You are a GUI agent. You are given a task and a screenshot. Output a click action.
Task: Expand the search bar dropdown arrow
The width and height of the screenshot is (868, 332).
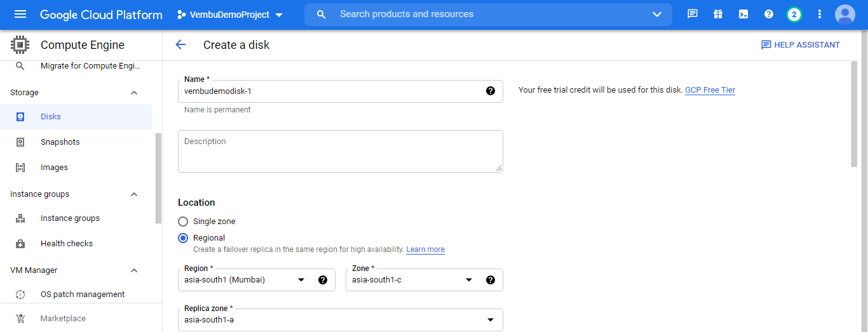point(657,14)
